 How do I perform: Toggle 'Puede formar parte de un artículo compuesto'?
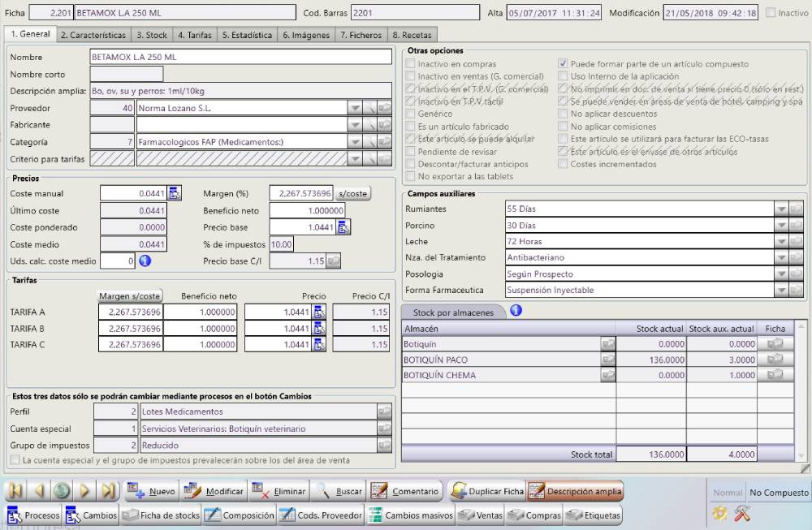[564, 64]
